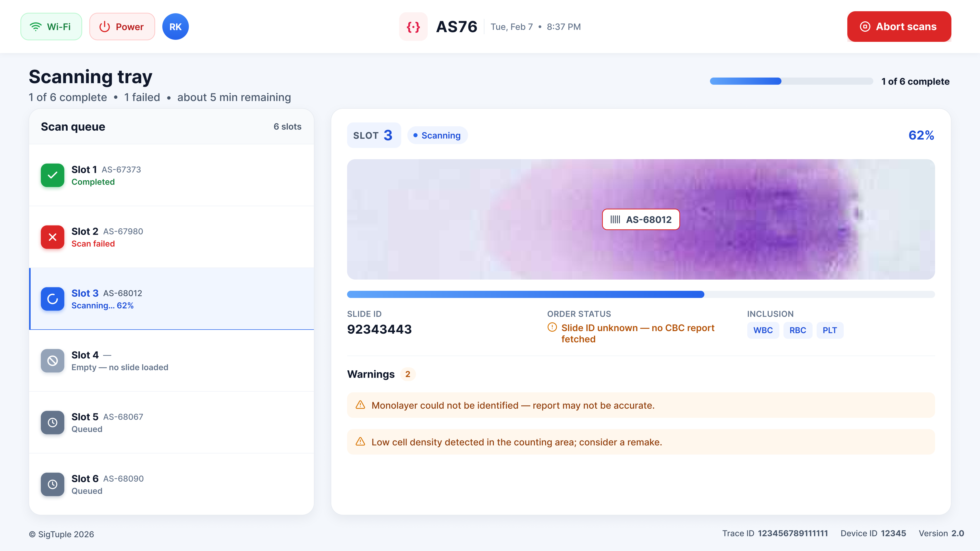Click the green checkmark icon for Slot 1
Viewport: 980px width, 551px height.
[53, 175]
